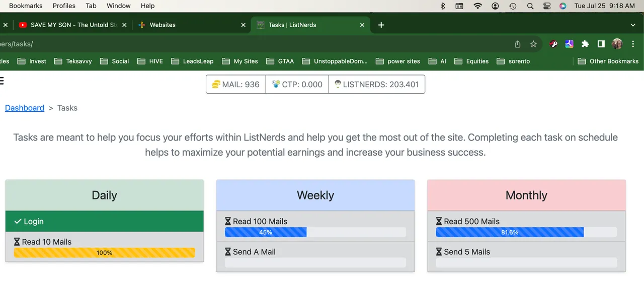Open the HIVE bookmarks folder
The height and width of the screenshot is (284, 644).
coord(150,61)
